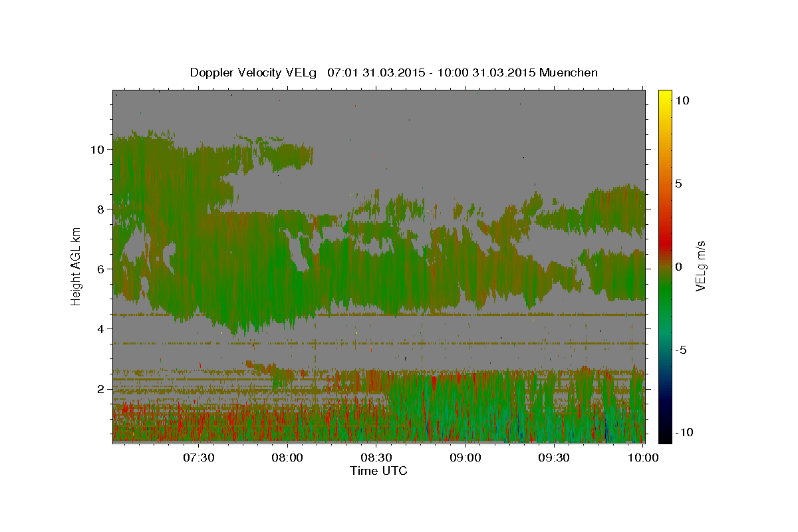798x532 pixels.
Task: Click the '08:00' time tick label
Action: point(288,458)
